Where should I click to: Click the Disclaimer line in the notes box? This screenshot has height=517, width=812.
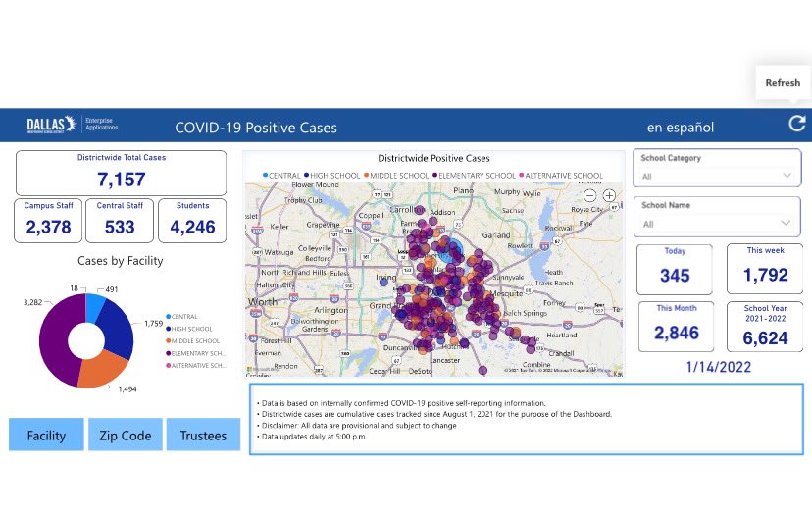coord(359,426)
